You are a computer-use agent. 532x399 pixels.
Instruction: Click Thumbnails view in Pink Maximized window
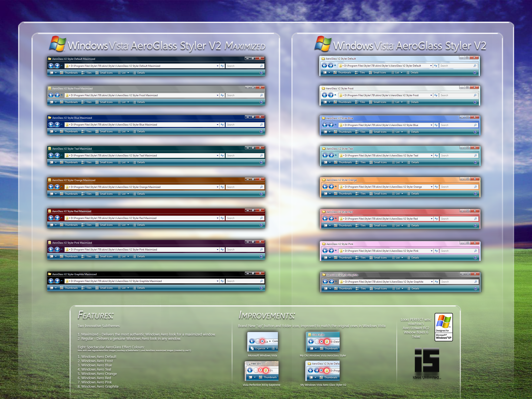tap(69, 256)
